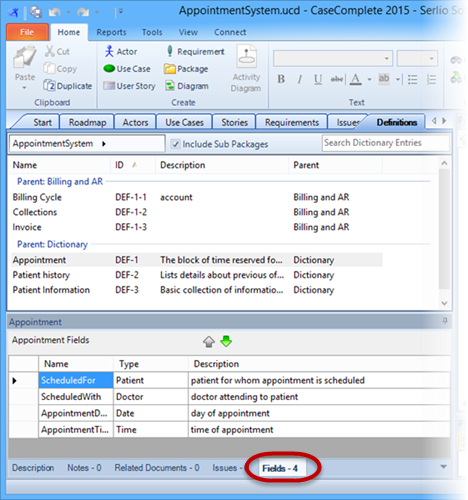The width and height of the screenshot is (468, 500).
Task: Duplicate the selected item
Action: click(x=68, y=86)
